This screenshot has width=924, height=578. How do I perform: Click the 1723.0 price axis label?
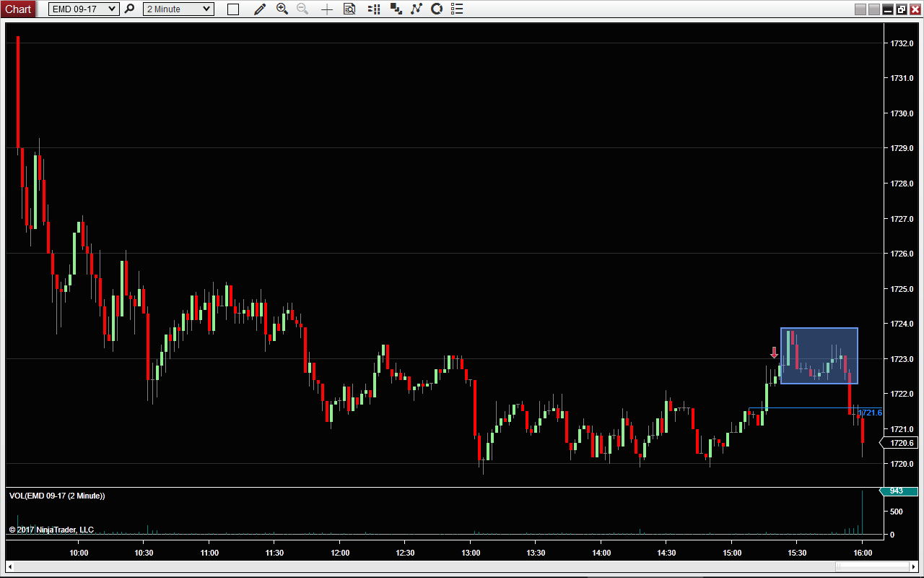tap(902, 359)
